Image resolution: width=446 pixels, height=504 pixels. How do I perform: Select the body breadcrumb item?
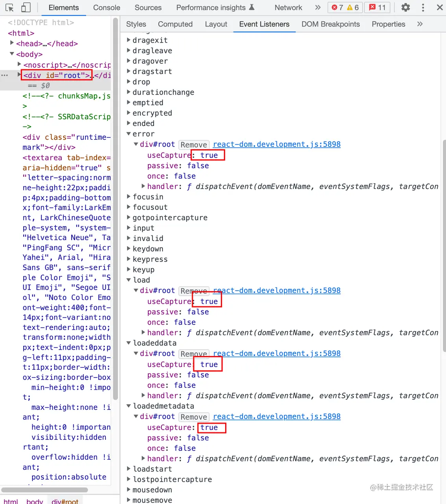(35, 501)
